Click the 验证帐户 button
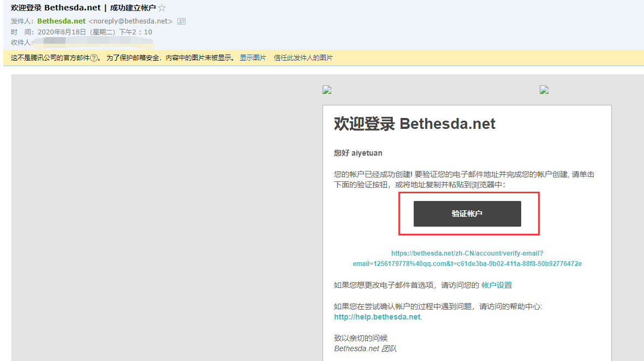 tap(467, 214)
